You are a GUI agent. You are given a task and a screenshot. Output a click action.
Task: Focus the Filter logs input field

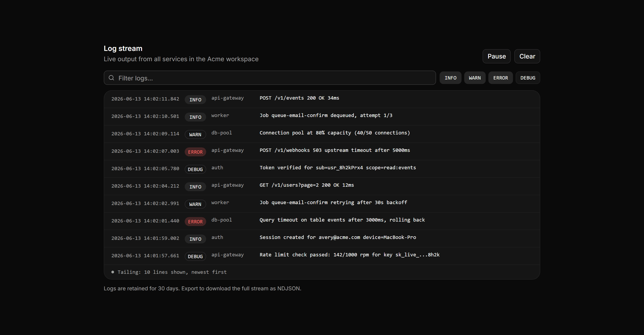click(270, 78)
